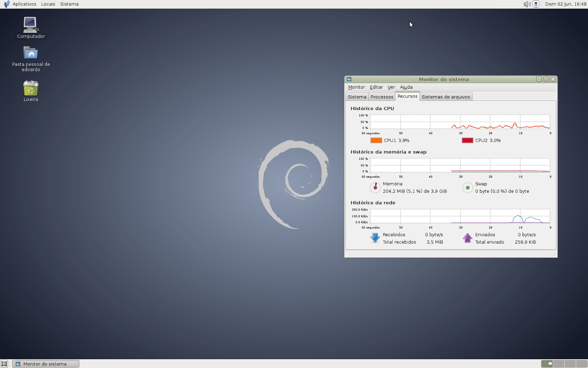This screenshot has height=368, width=588.
Task: Open the Locais menu
Action: 48,4
